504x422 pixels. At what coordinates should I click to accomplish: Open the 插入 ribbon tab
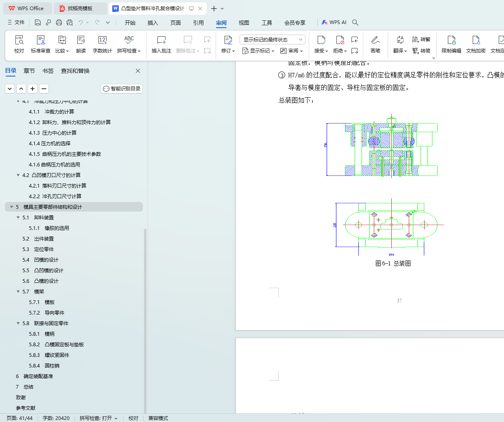(153, 23)
